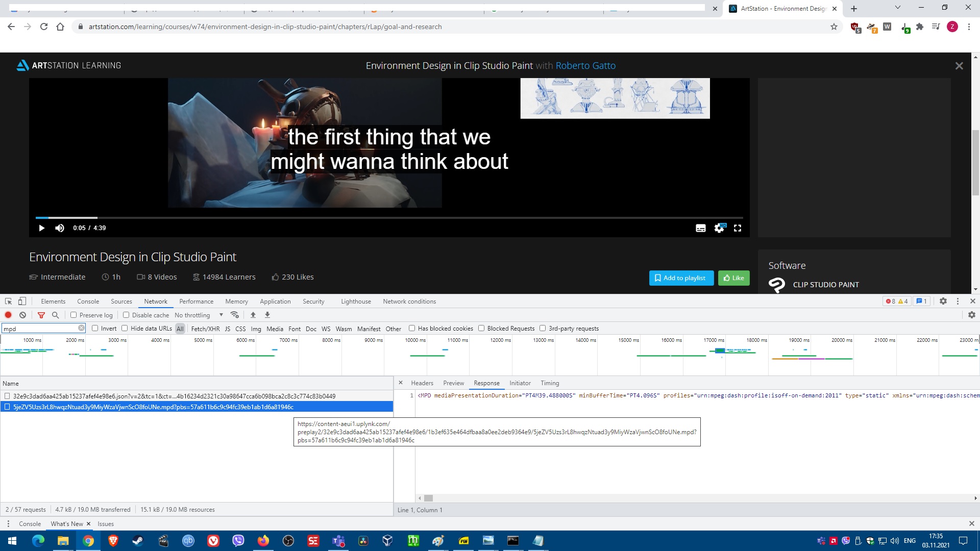This screenshot has height=551, width=980.
Task: Open DevTools three-dot customize menu
Action: click(x=958, y=302)
